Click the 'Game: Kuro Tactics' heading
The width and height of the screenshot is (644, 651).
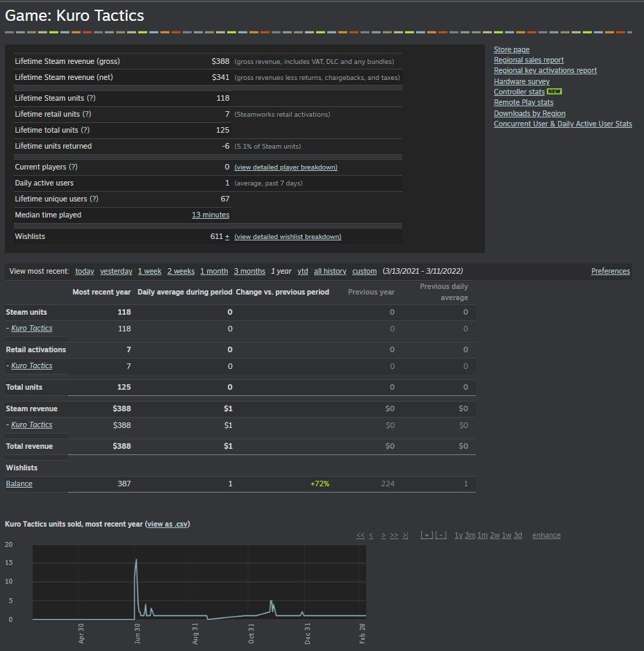[74, 16]
